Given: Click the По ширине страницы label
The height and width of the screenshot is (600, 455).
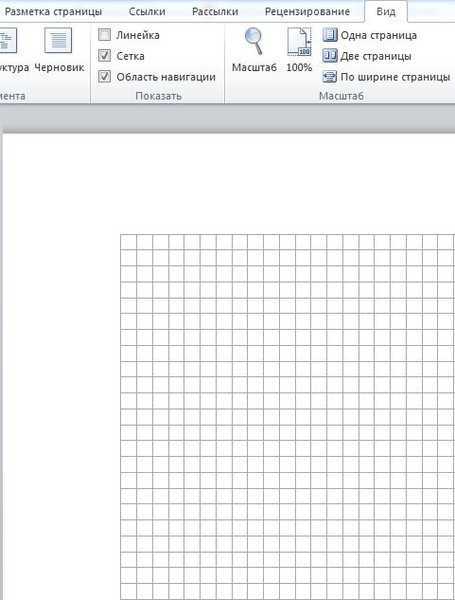Looking at the screenshot, I should [395, 77].
